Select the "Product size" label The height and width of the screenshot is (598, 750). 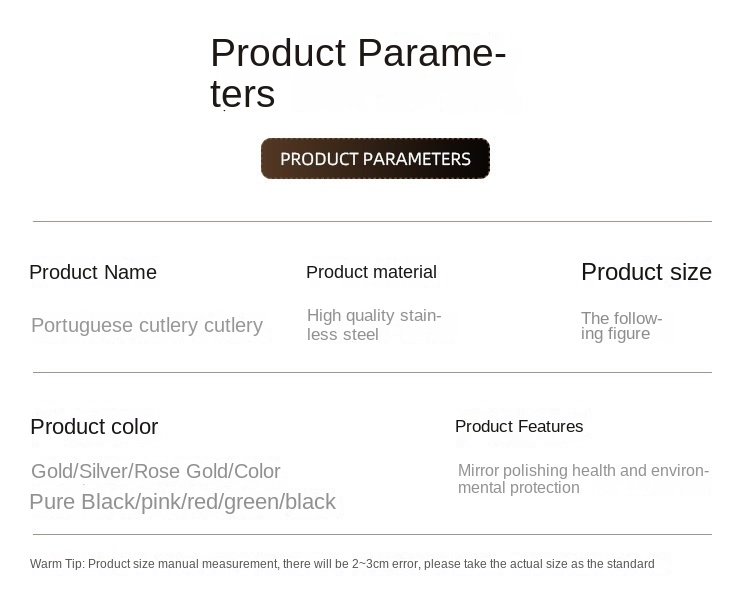tap(646, 272)
